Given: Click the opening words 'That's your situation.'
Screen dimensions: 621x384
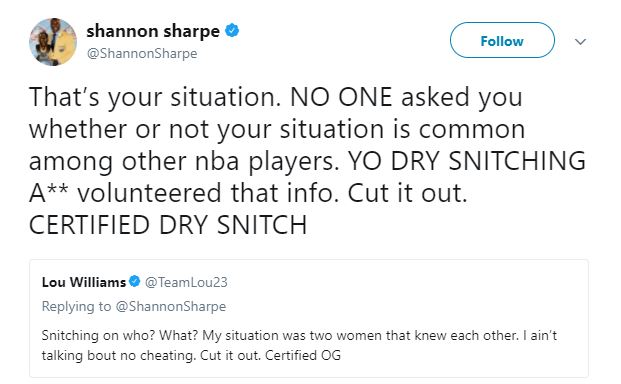Looking at the screenshot, I should 155,97.
